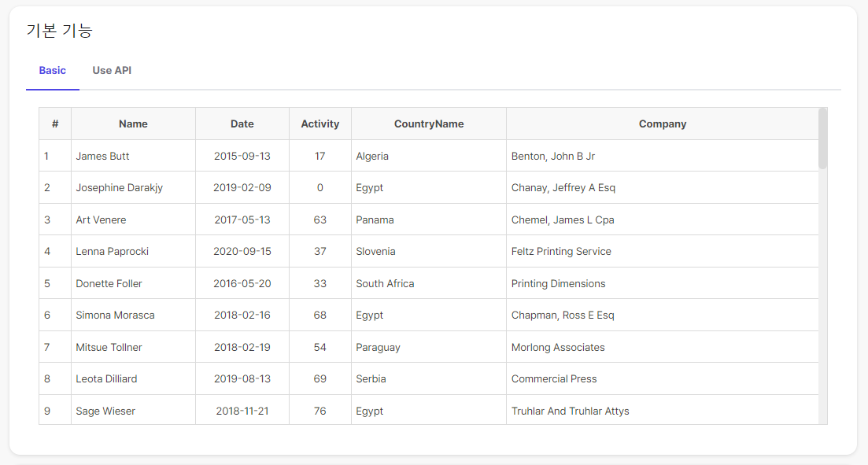Click the Sage Wieser name cell

tap(134, 410)
